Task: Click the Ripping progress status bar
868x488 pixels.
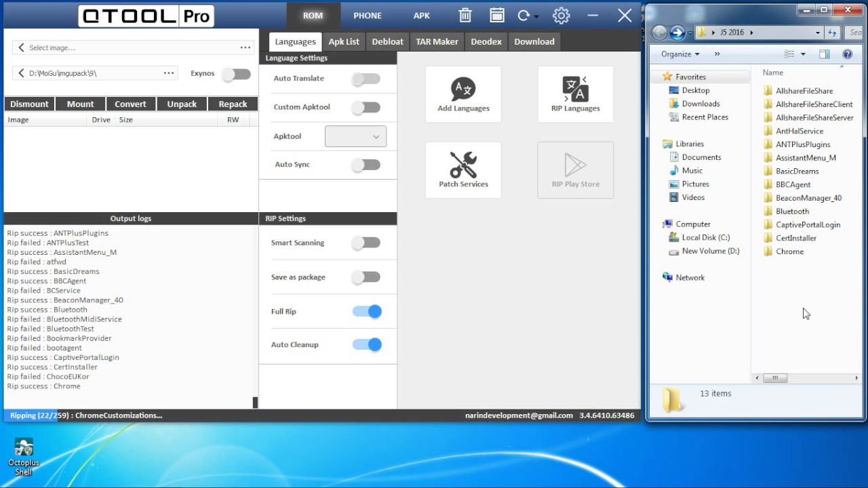Action: pyautogui.click(x=322, y=415)
